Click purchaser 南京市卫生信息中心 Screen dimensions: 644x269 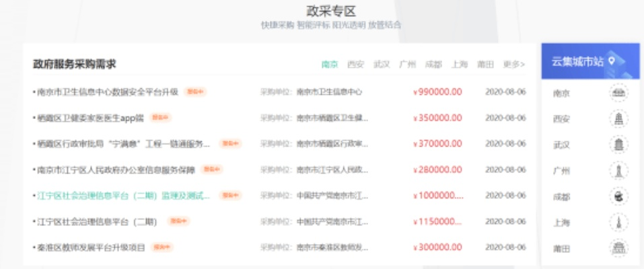tap(329, 92)
